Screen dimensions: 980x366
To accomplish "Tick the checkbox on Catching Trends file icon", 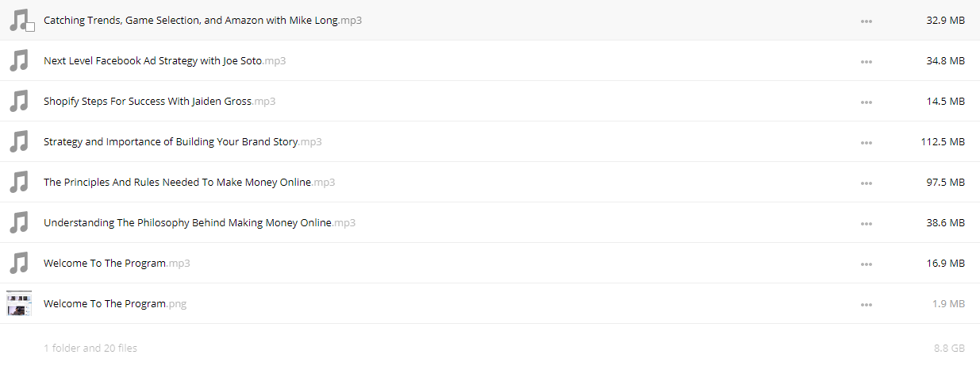I will (30, 27).
